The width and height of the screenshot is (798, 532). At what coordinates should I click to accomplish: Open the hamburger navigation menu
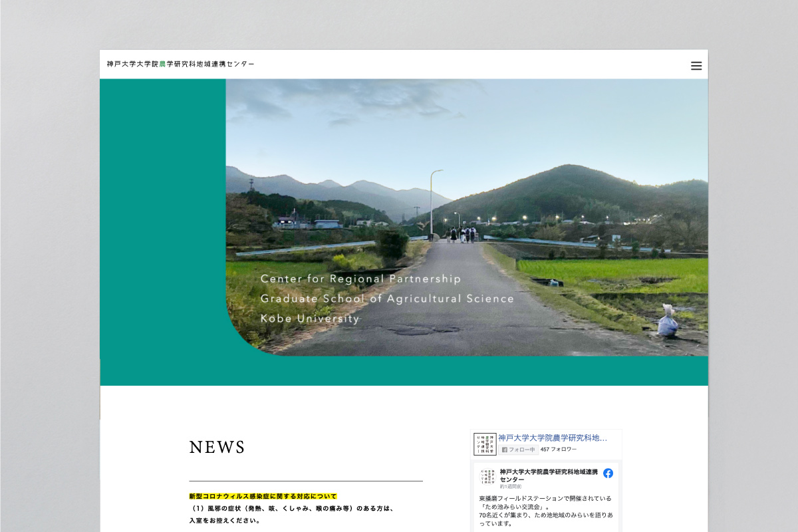tap(696, 66)
